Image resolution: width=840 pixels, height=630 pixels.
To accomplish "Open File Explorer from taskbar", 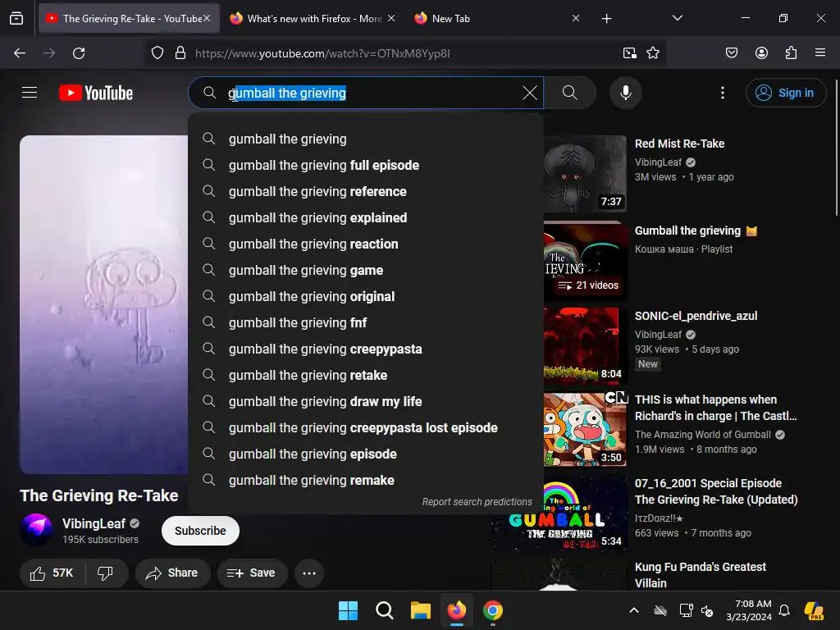I will (421, 610).
